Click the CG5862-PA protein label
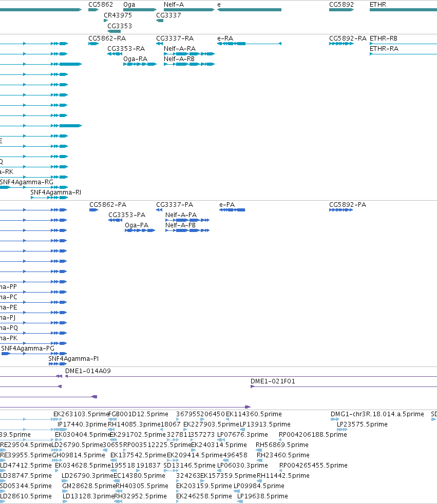The image size is (437, 504). [x=108, y=205]
